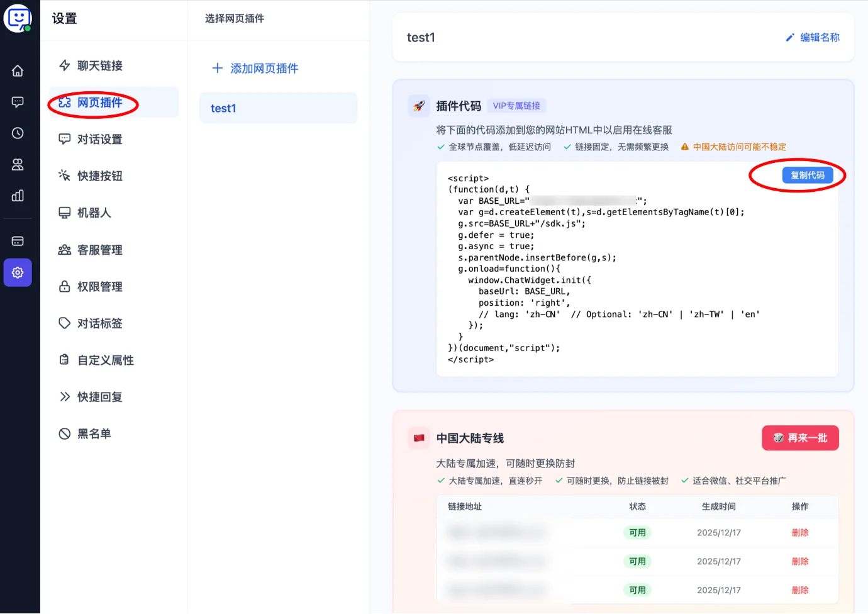Open the chat messages icon in the sidebar
This screenshot has width=868, height=614.
[x=17, y=101]
